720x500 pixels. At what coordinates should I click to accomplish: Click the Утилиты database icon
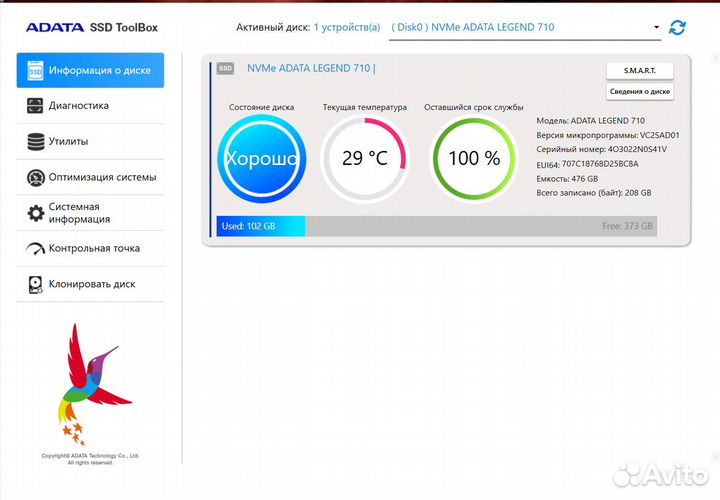36,142
